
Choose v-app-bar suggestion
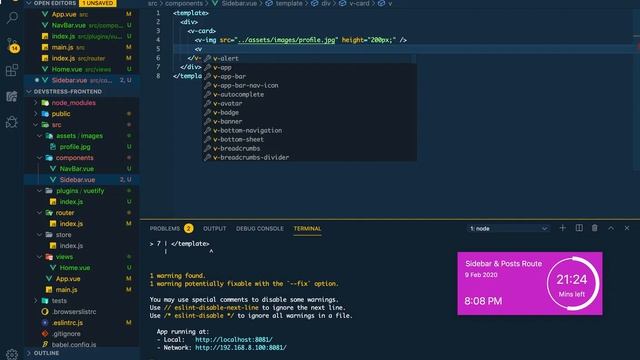pos(310,76)
